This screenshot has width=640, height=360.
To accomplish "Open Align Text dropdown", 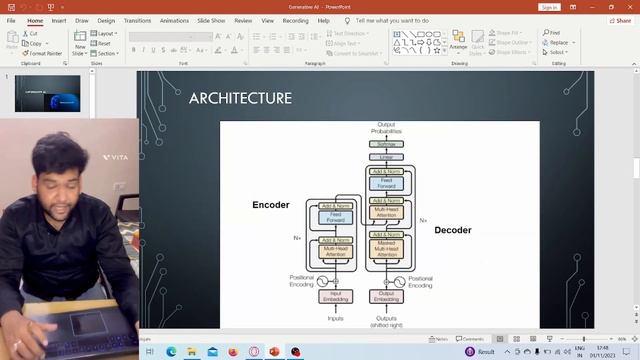I will coord(343,43).
